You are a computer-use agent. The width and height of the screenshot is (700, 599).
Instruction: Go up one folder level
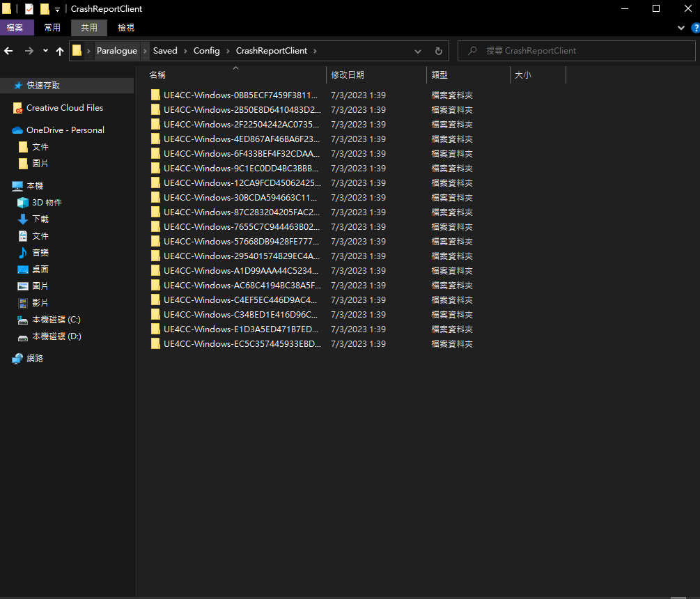pyautogui.click(x=60, y=51)
